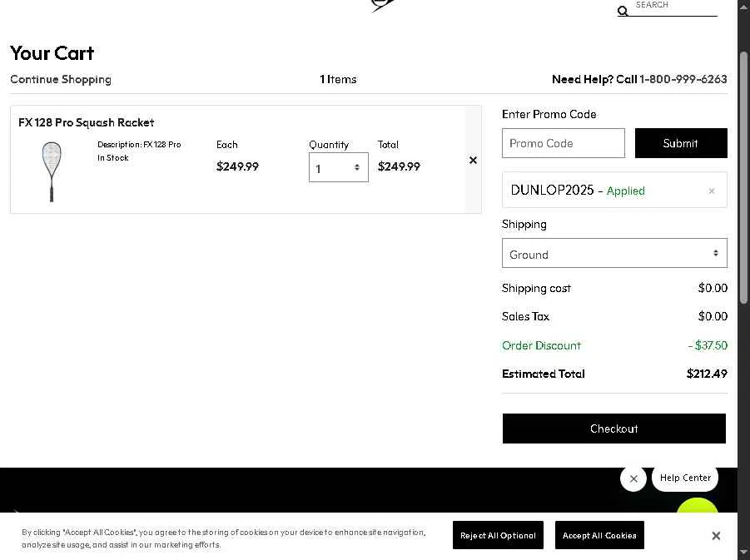Click the "Description: FX 128 Pro" text

139,145
